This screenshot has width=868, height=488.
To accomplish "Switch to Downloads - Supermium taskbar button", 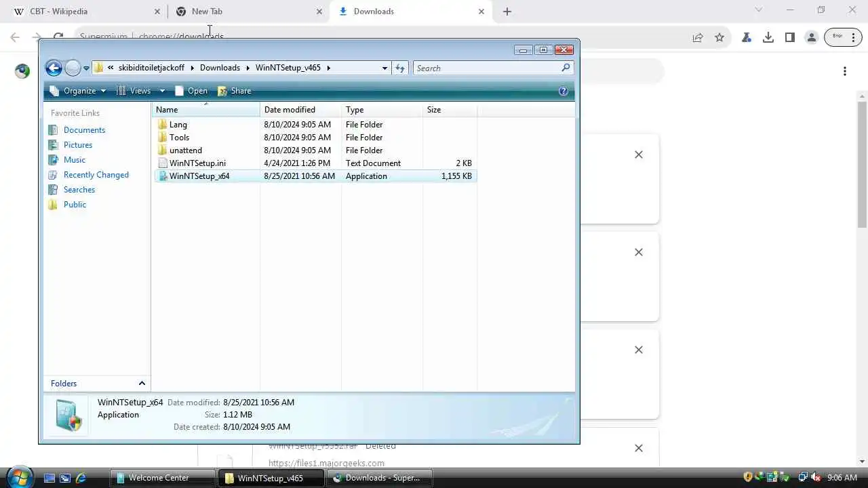I will 379,479.
